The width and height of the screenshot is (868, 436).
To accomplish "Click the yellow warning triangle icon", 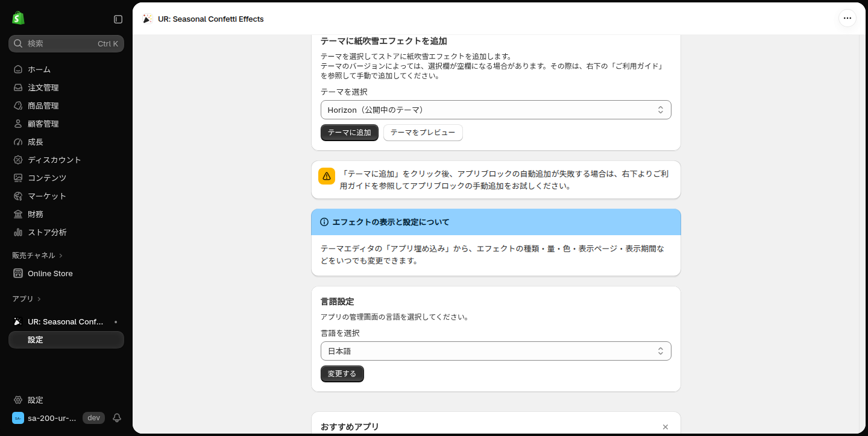I will (x=327, y=176).
